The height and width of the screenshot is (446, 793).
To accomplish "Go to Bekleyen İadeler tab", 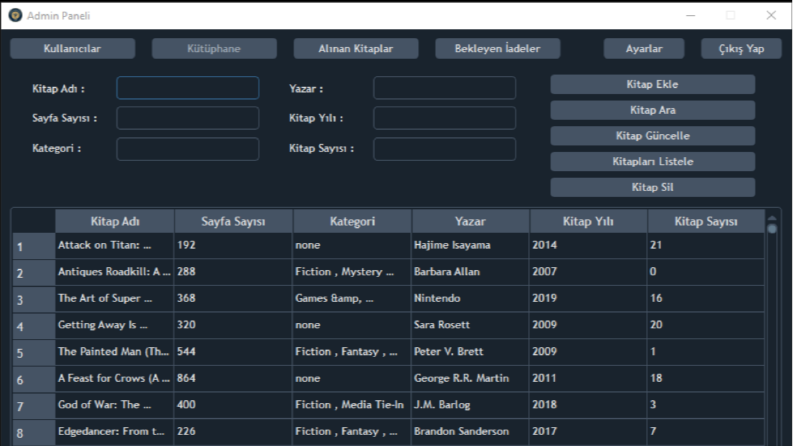I will (x=497, y=49).
